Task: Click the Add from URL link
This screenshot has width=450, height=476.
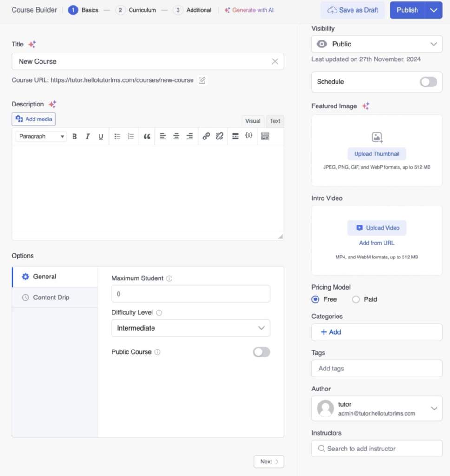Action: [377, 243]
